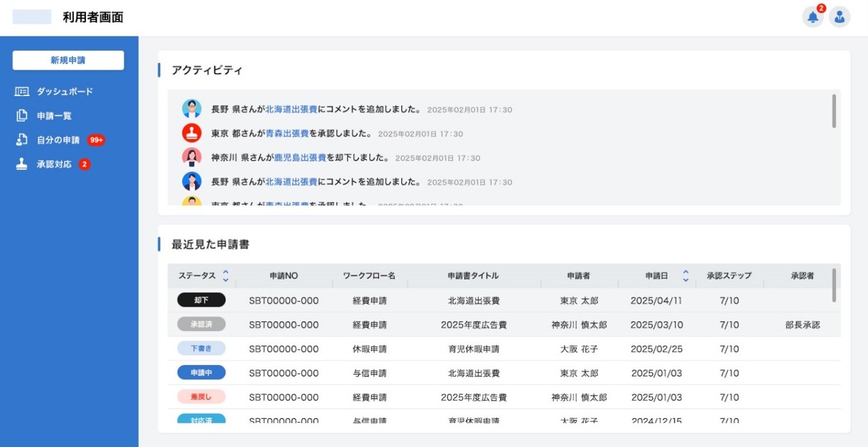Click the 部長承認 approver cell
This screenshot has width=868, height=447.
pyautogui.click(x=803, y=325)
